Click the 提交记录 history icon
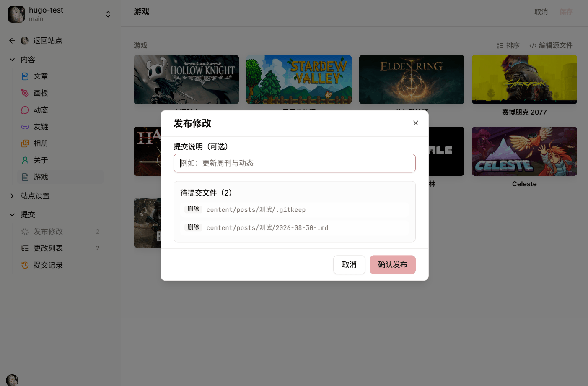Image resolution: width=588 pixels, height=386 pixels. pos(25,265)
